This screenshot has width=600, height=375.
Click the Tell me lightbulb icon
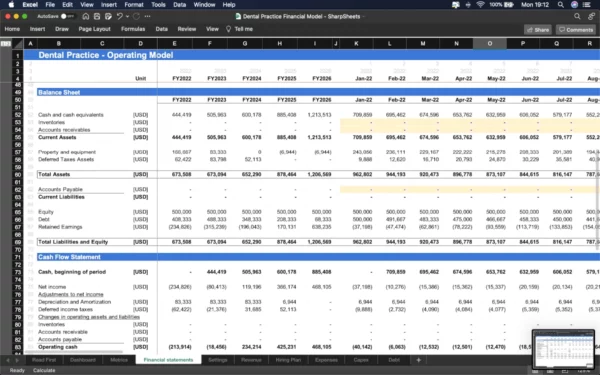228,29
